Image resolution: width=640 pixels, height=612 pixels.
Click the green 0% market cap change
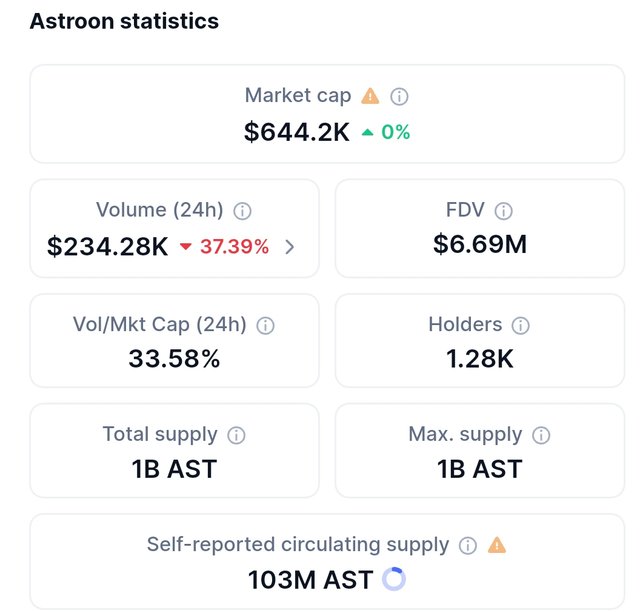point(386,132)
